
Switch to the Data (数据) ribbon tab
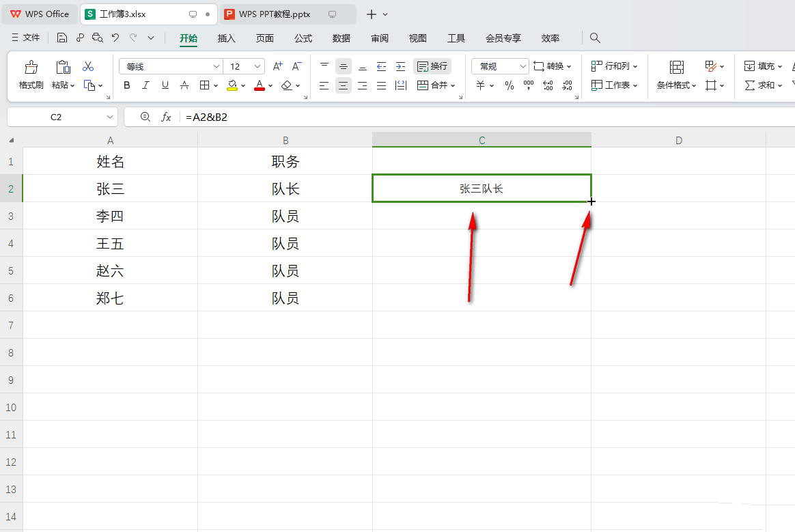point(341,38)
